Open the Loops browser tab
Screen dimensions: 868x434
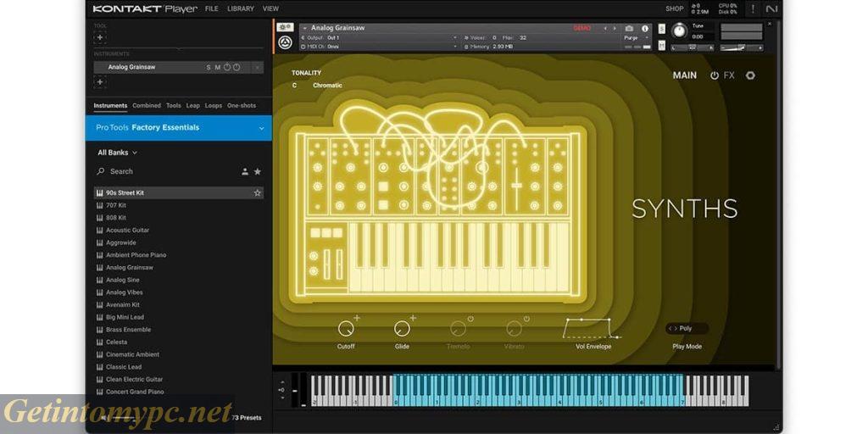click(213, 105)
